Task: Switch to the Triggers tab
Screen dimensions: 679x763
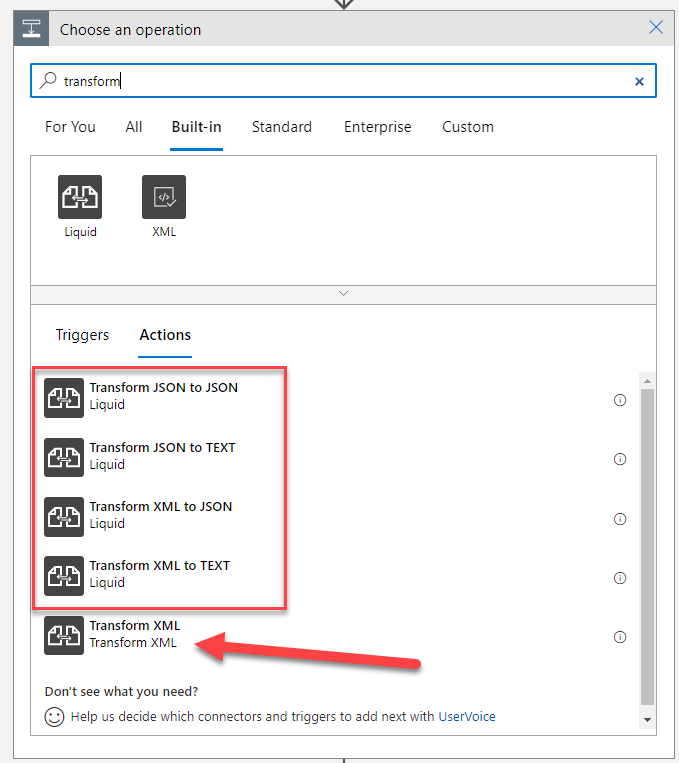Action: point(82,335)
